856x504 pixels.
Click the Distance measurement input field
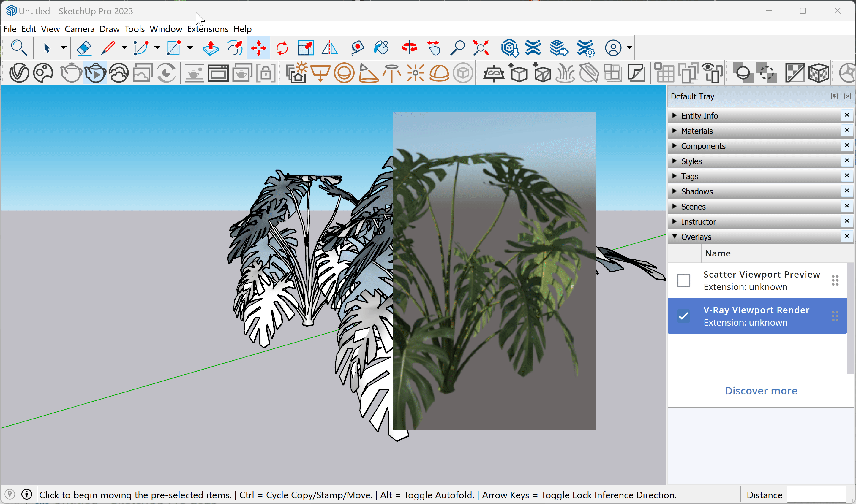pyautogui.click(x=816, y=495)
